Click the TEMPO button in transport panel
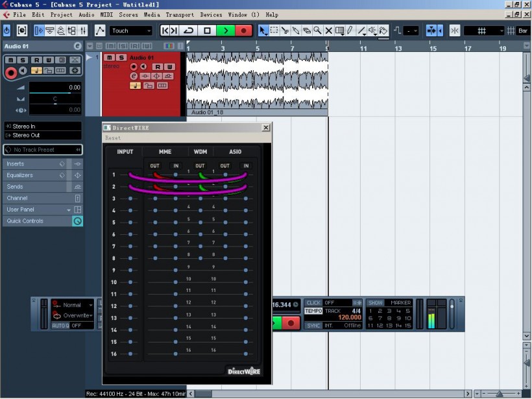532x399 pixels. 313,311
